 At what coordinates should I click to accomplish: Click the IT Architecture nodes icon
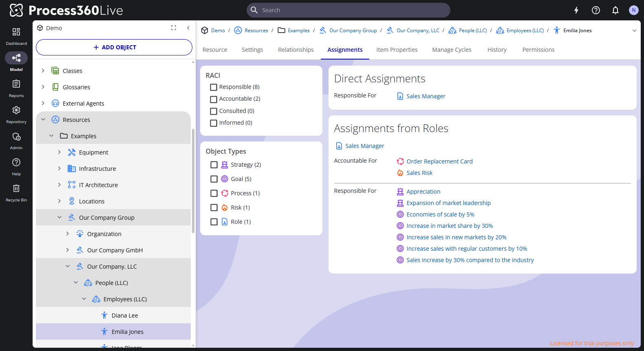[72, 185]
